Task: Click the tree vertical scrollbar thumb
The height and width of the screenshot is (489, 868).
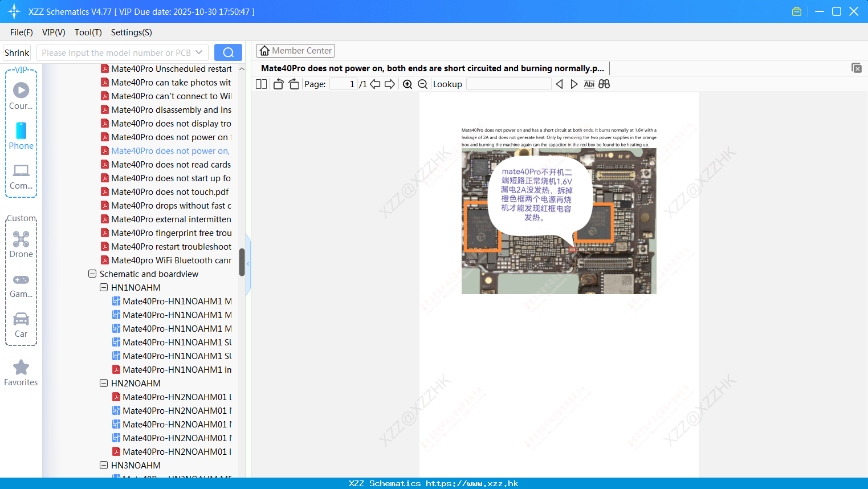Action: (242, 262)
